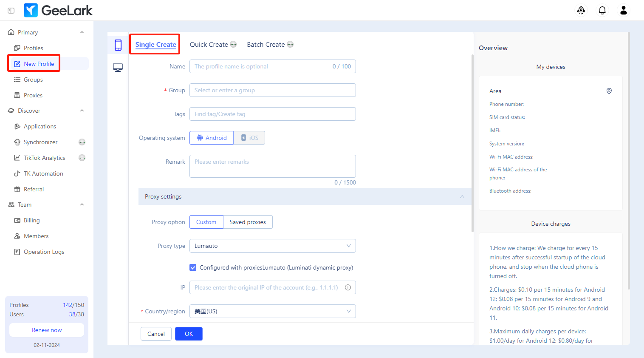The height and width of the screenshot is (358, 644).
Task: Collapse the Proxy settings section
Action: coord(462,196)
